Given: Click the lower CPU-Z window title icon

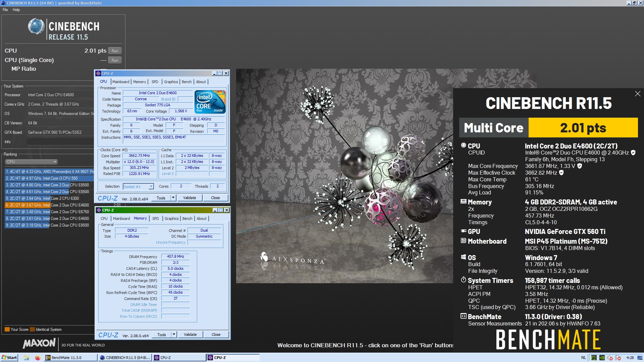Looking at the screenshot, I should [x=99, y=210].
